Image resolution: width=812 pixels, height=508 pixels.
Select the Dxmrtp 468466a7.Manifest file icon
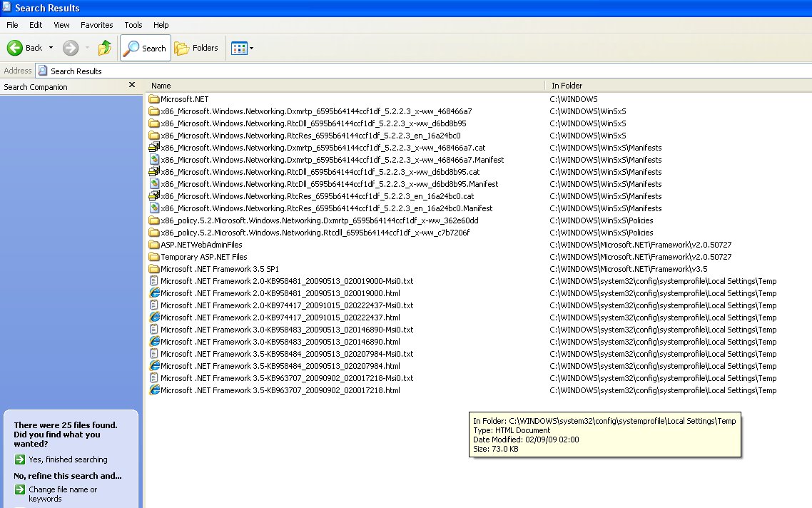pyautogui.click(x=154, y=160)
